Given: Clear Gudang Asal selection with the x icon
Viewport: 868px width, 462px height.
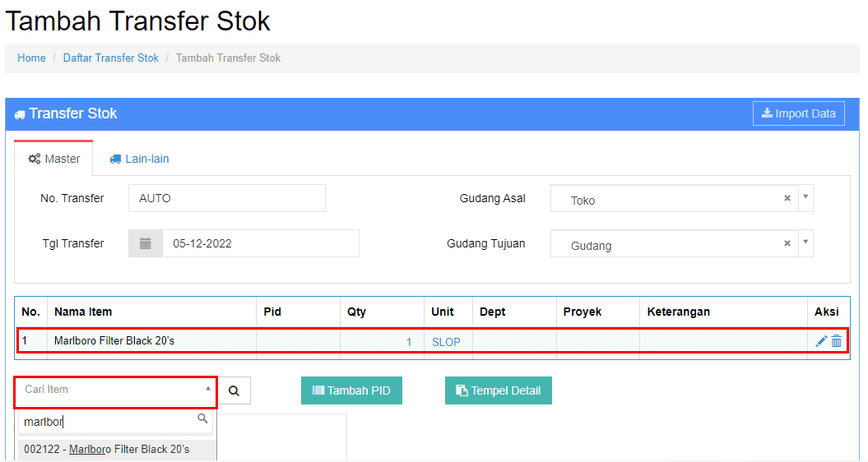Looking at the screenshot, I should pos(787,198).
